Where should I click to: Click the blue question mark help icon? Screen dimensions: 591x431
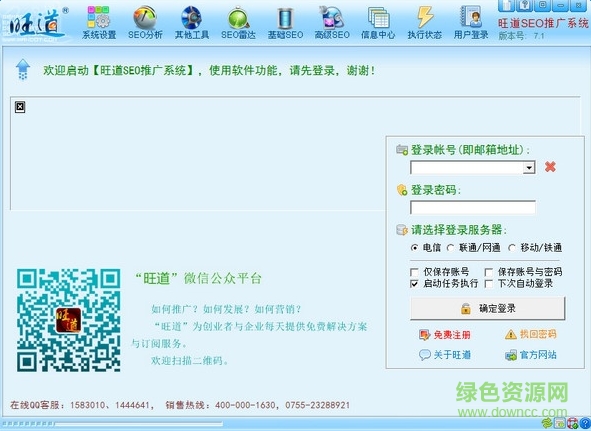click(585, 423)
